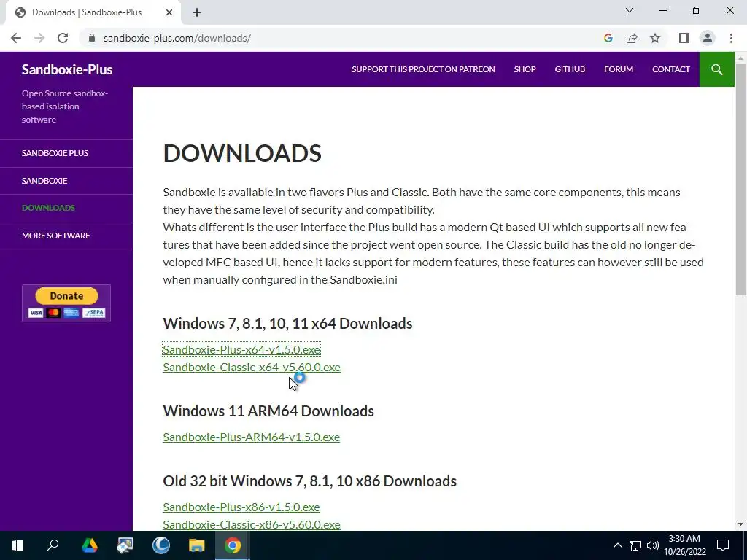Open the taskbar app right of Google Drive
Image resolution: width=747 pixels, height=560 pixels.
point(125,545)
